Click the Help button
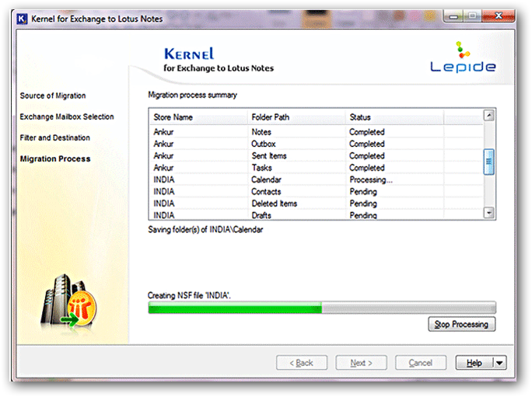532x397 pixels. click(x=474, y=363)
